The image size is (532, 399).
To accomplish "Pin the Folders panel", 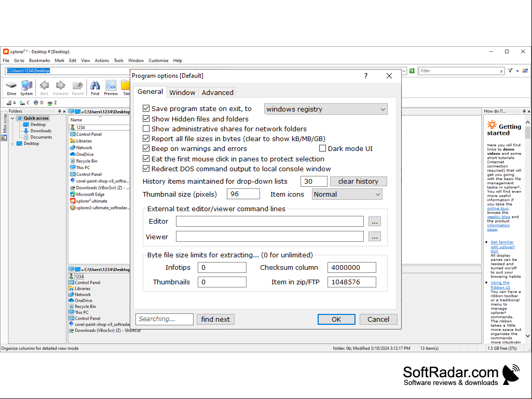I will tap(59, 111).
